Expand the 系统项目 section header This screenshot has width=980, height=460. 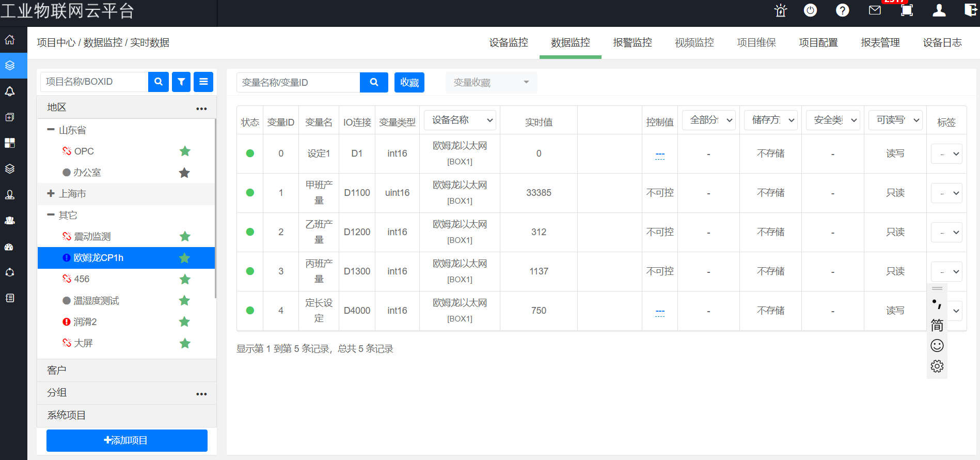[x=127, y=416]
